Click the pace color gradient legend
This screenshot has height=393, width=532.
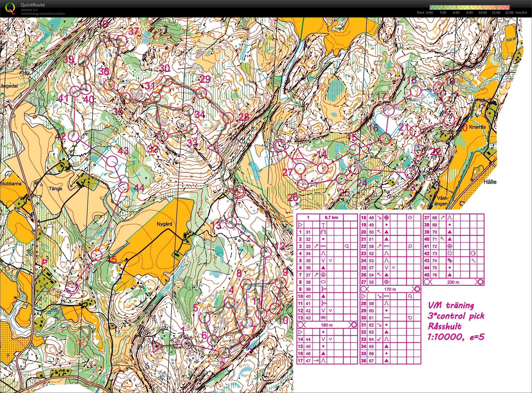[470, 7]
